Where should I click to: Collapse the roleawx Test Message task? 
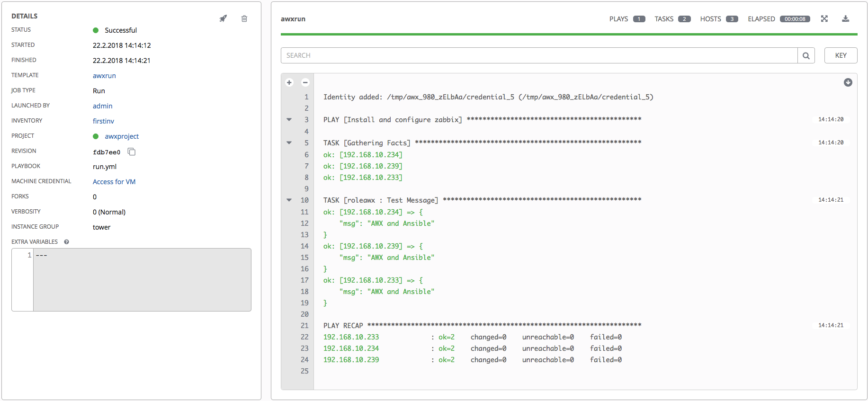tap(289, 200)
